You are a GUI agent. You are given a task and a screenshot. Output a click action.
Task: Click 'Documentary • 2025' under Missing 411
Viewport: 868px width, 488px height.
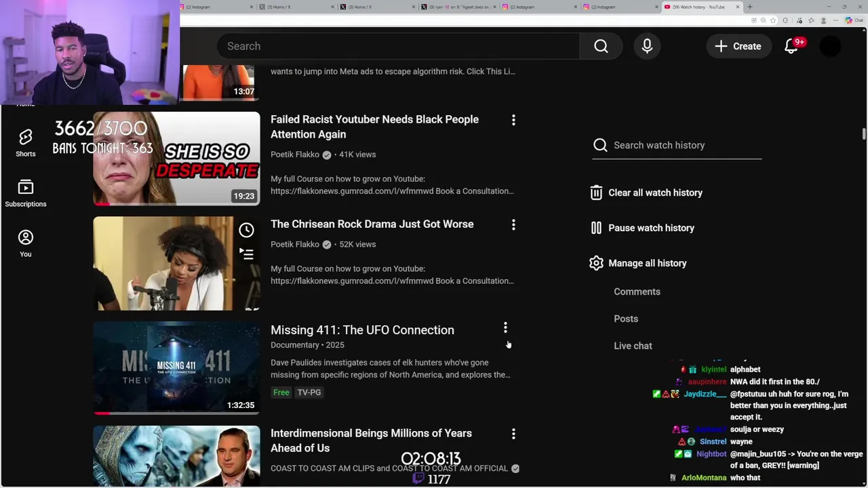click(307, 345)
